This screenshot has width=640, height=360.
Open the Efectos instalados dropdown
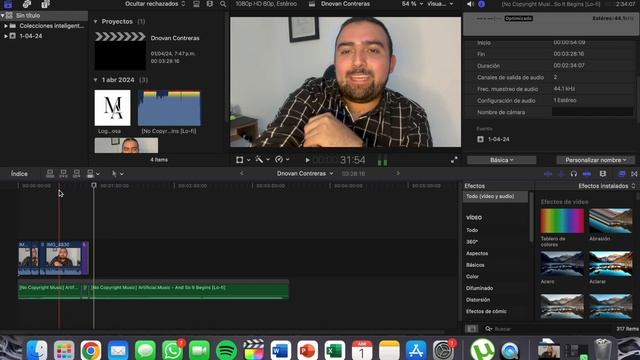[607, 186]
